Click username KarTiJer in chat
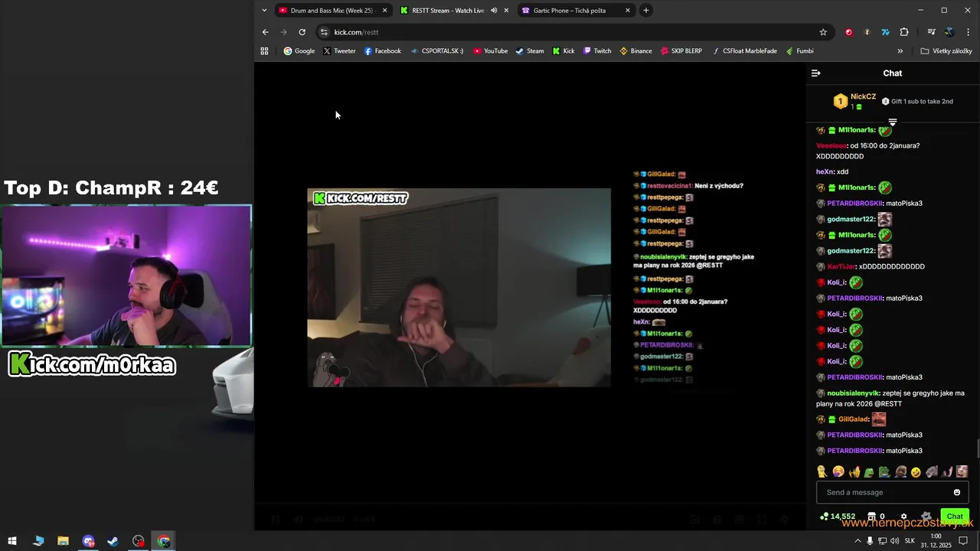The width and height of the screenshot is (980, 551). tap(841, 267)
